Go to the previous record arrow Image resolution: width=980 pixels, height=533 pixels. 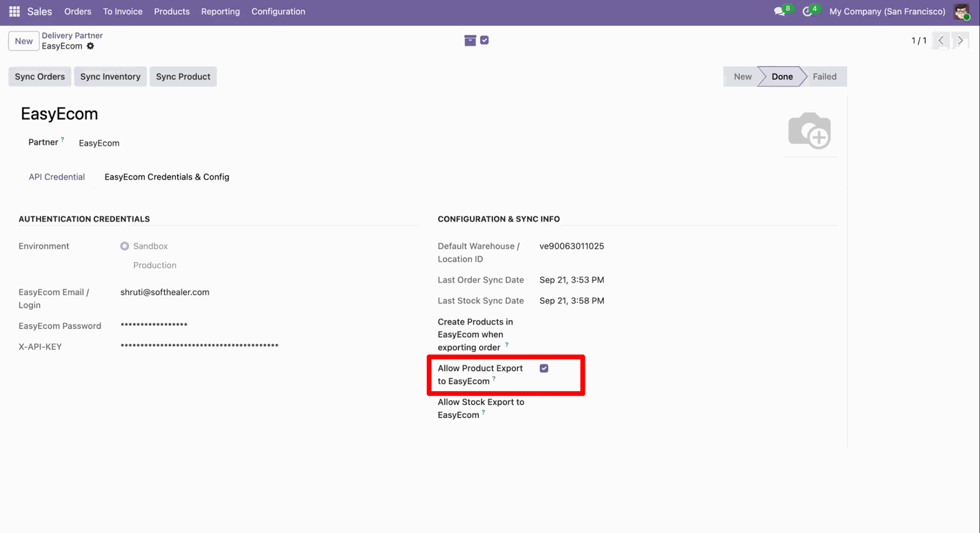pos(941,40)
